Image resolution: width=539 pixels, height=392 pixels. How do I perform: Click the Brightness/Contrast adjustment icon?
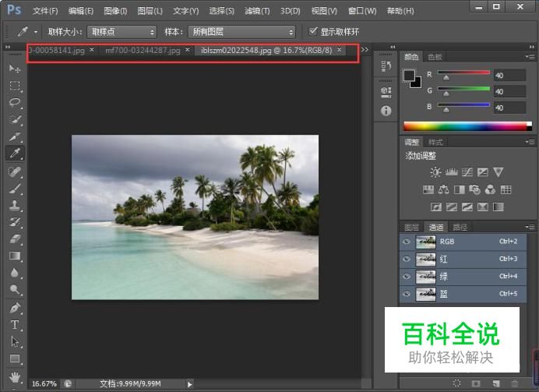[x=435, y=171]
